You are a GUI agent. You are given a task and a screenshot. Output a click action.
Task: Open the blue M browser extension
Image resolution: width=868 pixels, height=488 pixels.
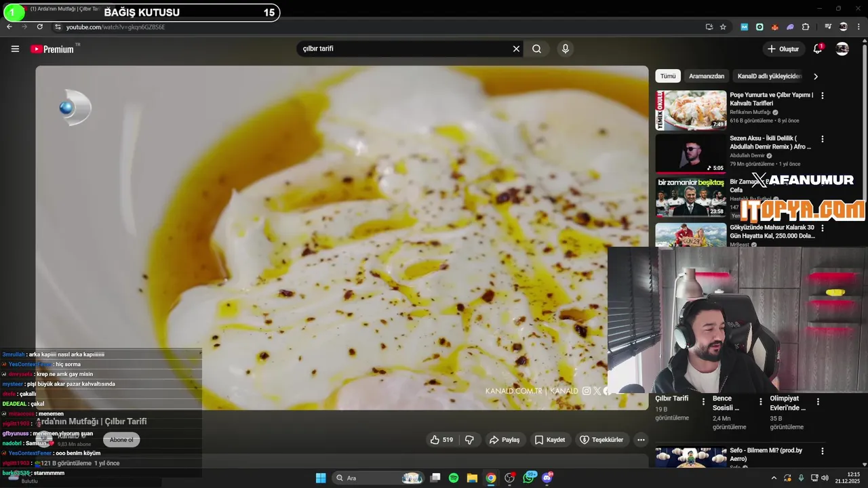coord(745,27)
